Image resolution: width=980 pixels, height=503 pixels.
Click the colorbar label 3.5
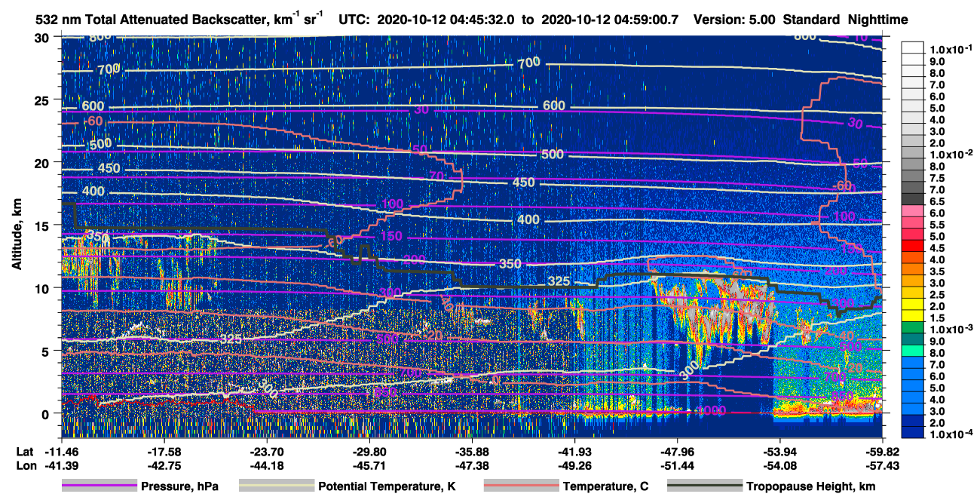point(938,271)
